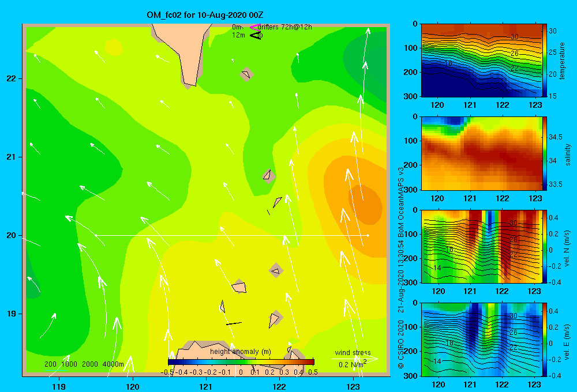Click the '-0.5' tick on the height anomaly scale
The width and height of the screenshot is (577, 392).
click(168, 372)
